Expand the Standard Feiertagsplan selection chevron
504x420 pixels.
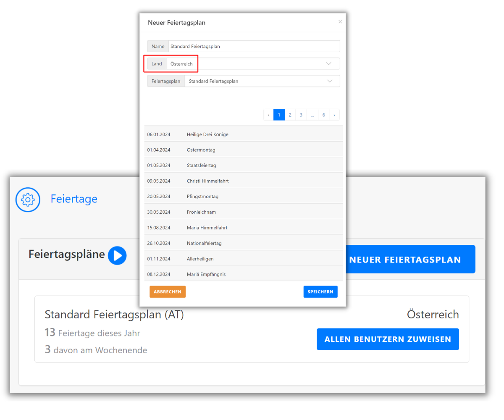(x=330, y=81)
